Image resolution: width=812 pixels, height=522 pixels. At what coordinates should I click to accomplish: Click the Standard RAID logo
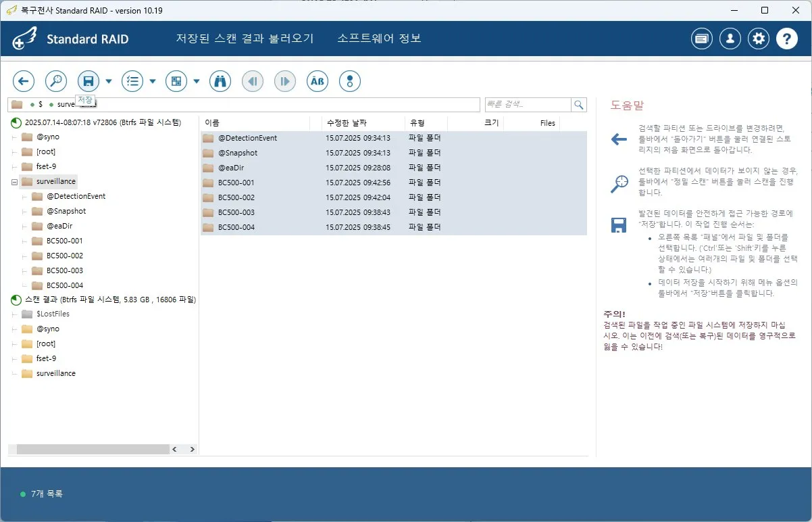[70, 39]
